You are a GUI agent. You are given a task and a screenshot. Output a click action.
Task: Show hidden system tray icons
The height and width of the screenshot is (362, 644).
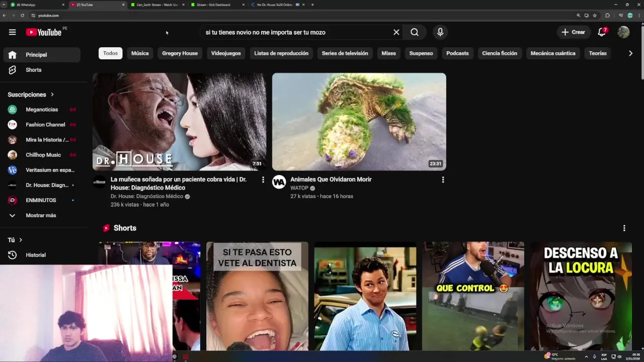tap(586, 356)
